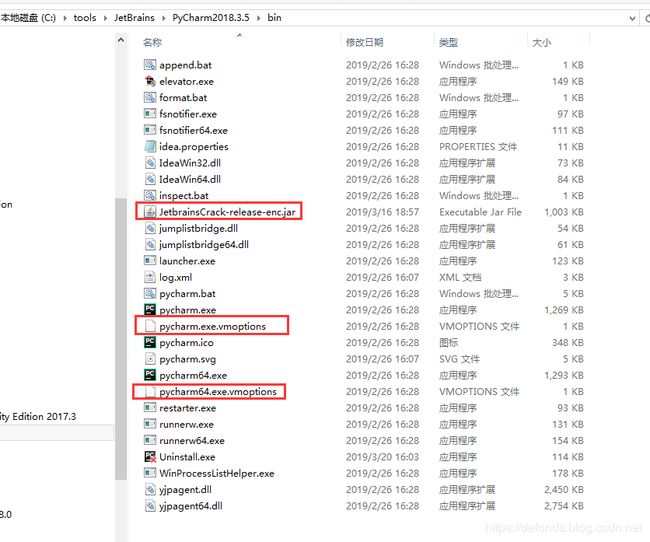Click the size 2,754 KB
650x542 pixels.
coord(564,506)
